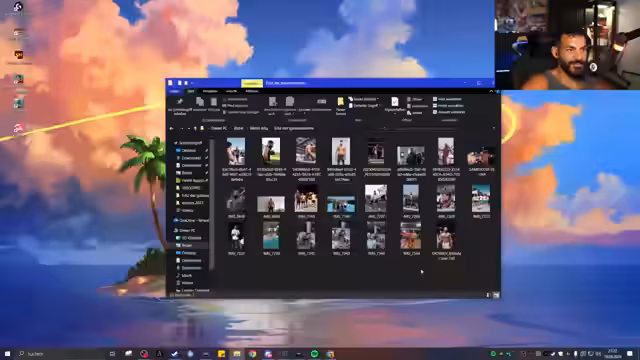
Task: Click the navigation pane vertical scrollbar
Action: click(212, 204)
